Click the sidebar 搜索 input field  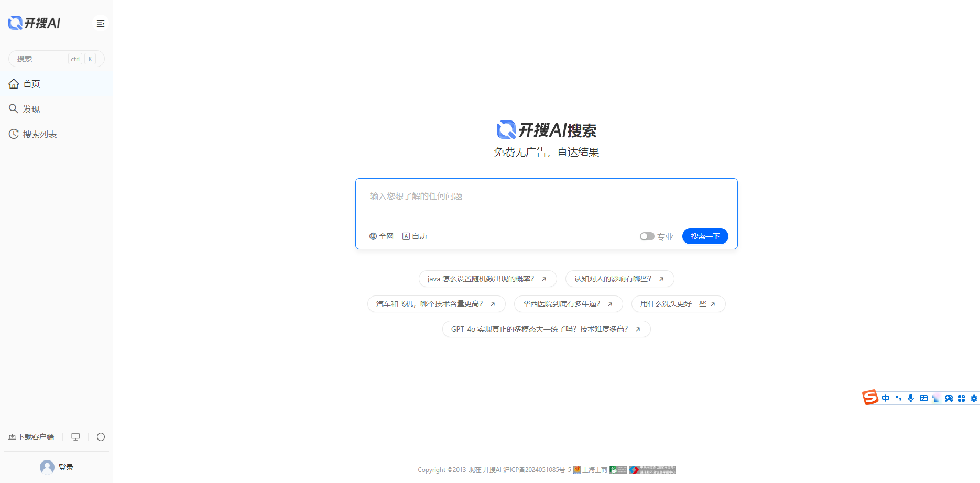click(x=57, y=59)
